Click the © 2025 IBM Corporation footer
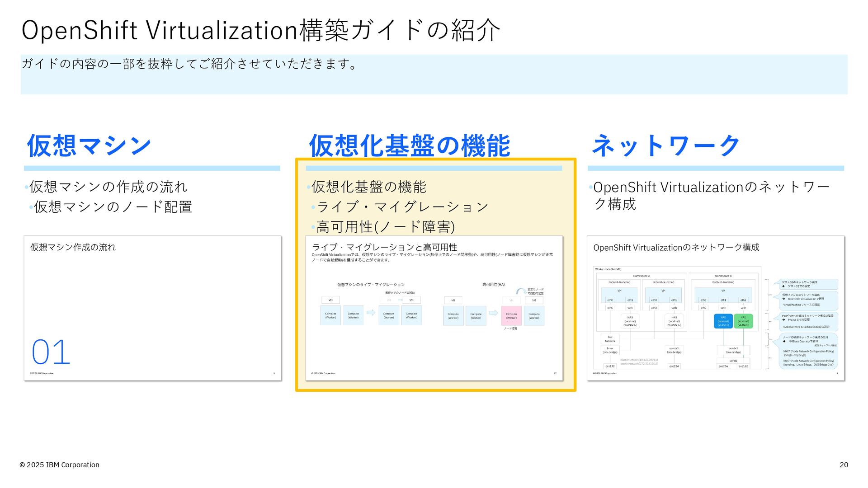Image resolution: width=868 pixels, height=488 pixels. point(59,465)
